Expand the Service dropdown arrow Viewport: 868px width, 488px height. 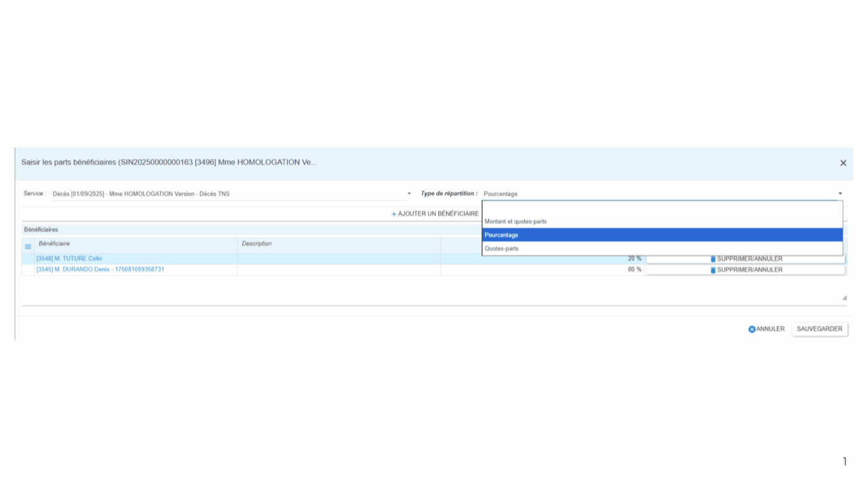pos(409,194)
